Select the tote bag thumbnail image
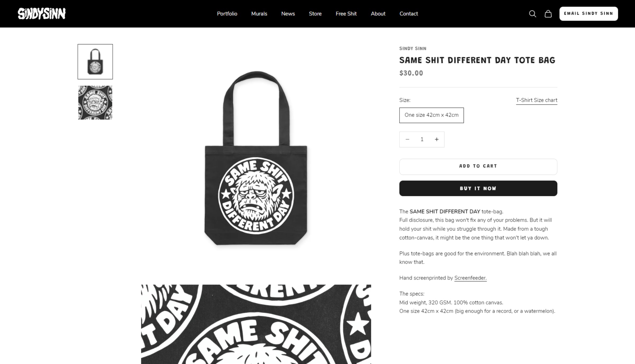The width and height of the screenshot is (635, 364). (95, 62)
